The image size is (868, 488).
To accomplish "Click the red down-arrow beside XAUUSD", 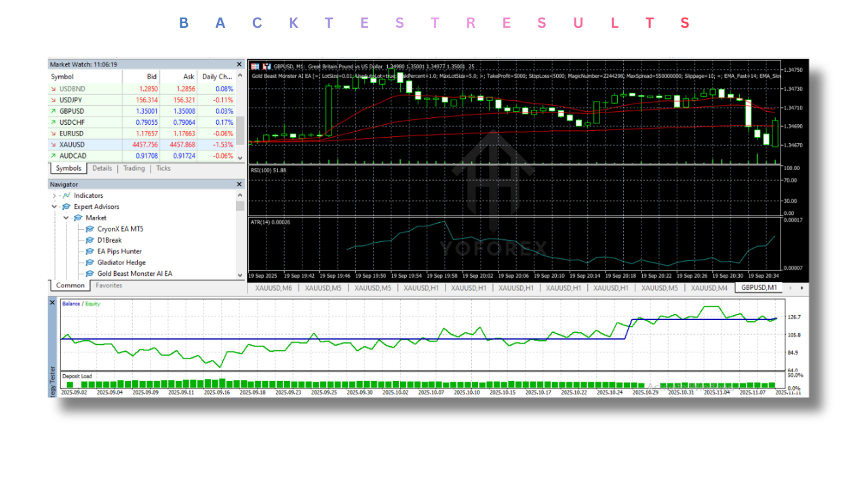I will pyautogui.click(x=54, y=144).
